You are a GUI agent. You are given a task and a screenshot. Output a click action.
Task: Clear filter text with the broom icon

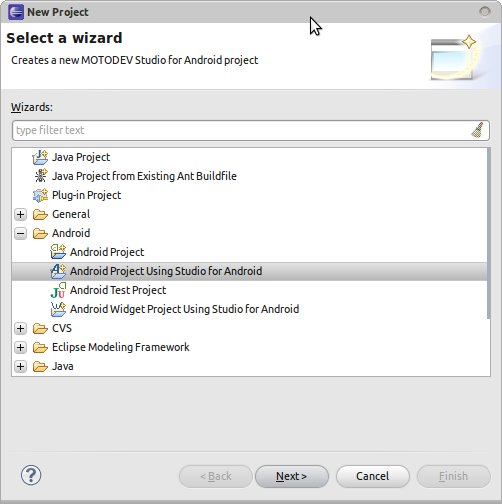[477, 130]
